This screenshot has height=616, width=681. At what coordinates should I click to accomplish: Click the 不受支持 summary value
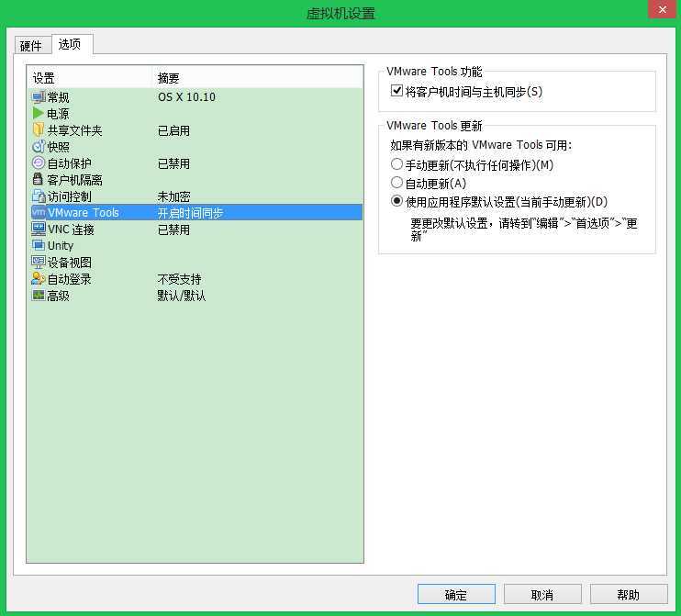coord(179,279)
